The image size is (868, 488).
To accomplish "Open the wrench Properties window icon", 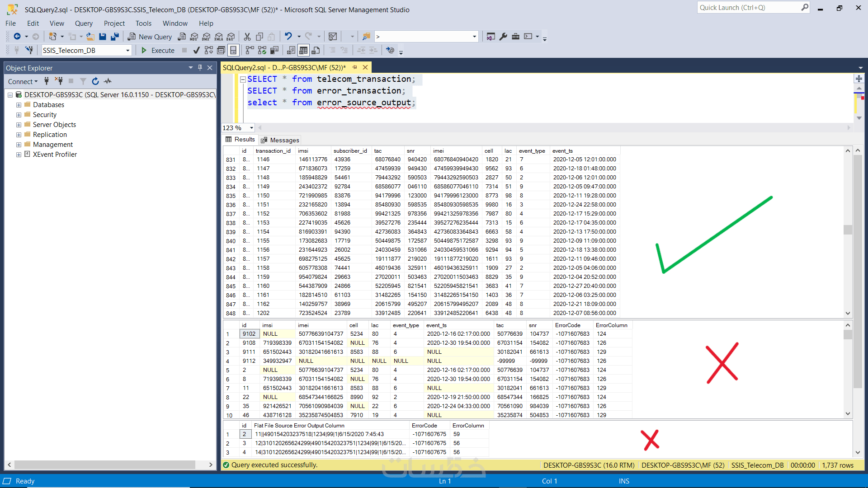I will coord(503,37).
